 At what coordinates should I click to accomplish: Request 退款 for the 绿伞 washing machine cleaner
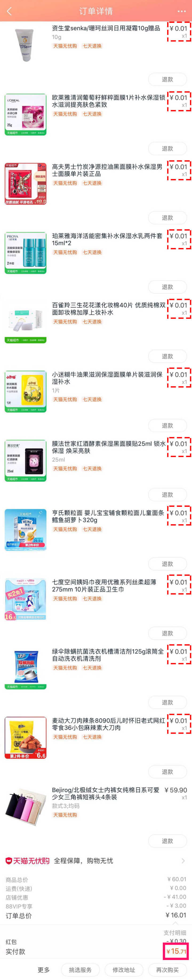(x=167, y=703)
